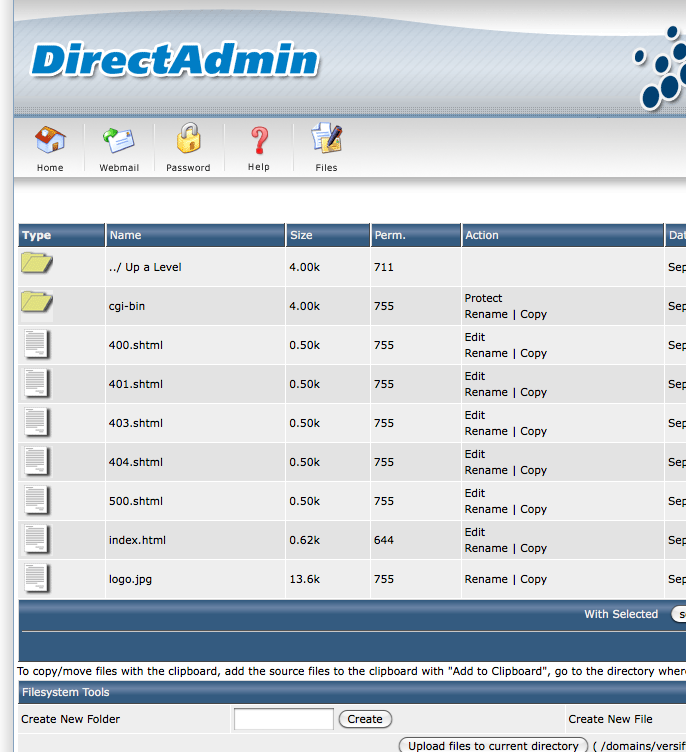Click file icon for 403.shtml
The width and height of the screenshot is (686, 752).
click(37, 422)
